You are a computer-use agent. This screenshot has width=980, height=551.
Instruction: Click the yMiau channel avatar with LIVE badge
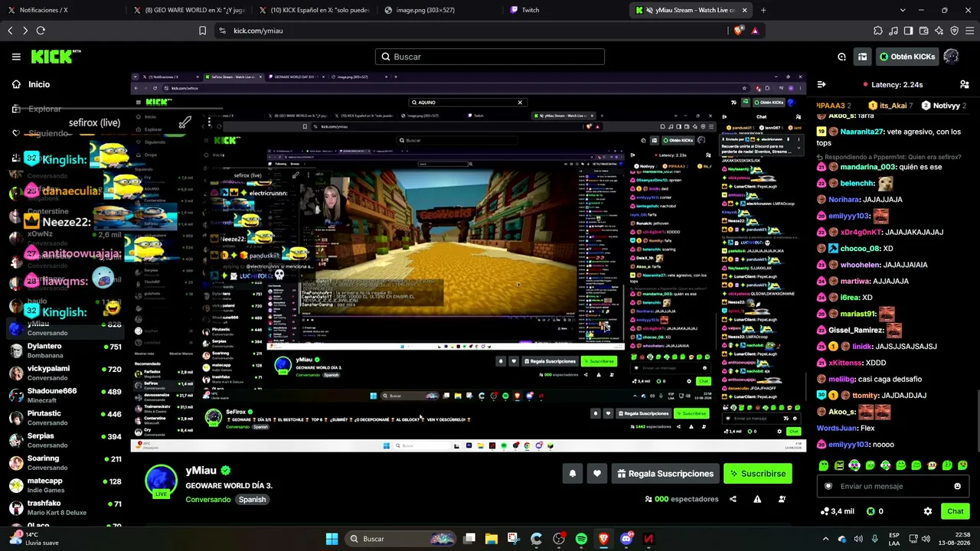tap(161, 480)
